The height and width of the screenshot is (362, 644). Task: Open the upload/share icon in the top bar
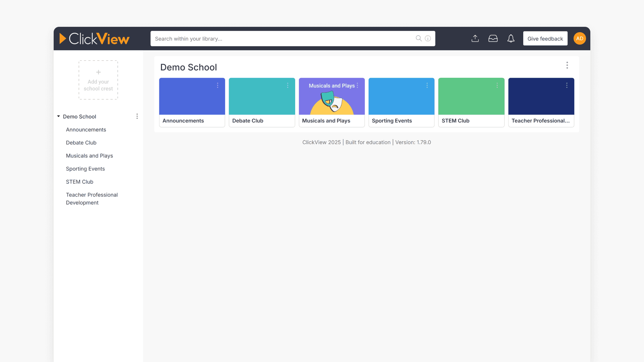475,38
